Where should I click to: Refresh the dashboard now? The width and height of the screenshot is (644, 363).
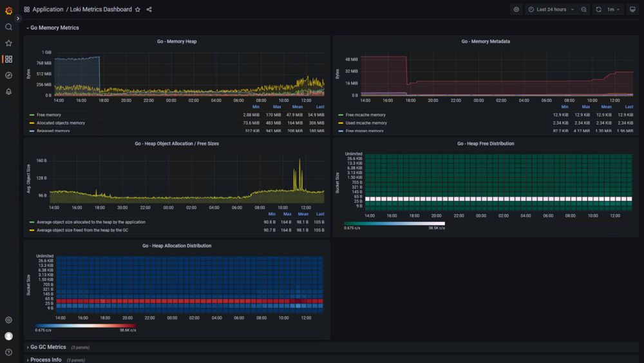click(598, 10)
